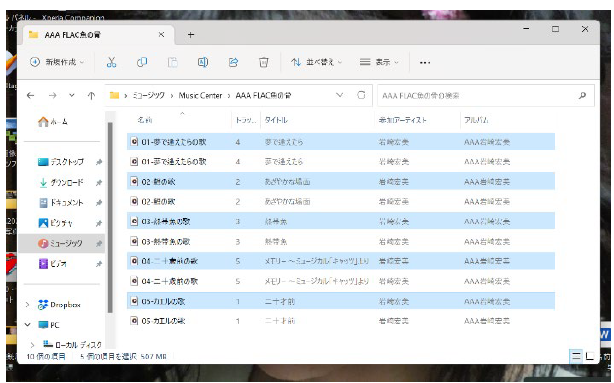Sort by トラック column header

click(x=245, y=120)
